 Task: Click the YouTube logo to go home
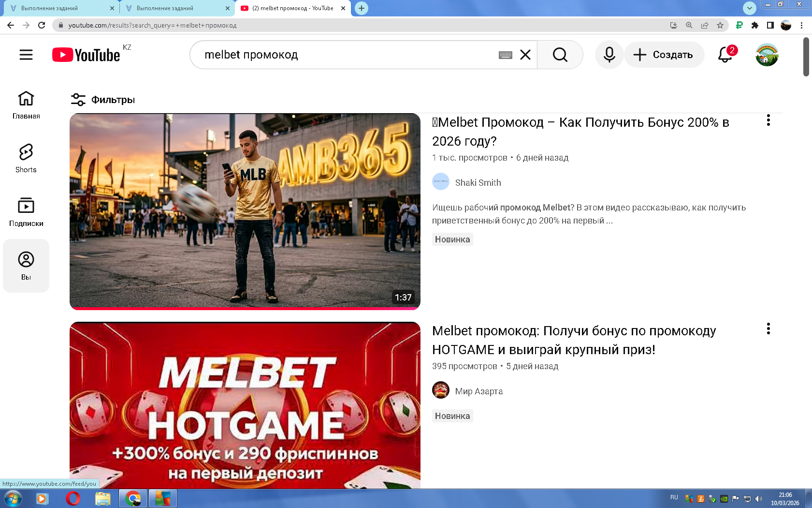(x=87, y=55)
